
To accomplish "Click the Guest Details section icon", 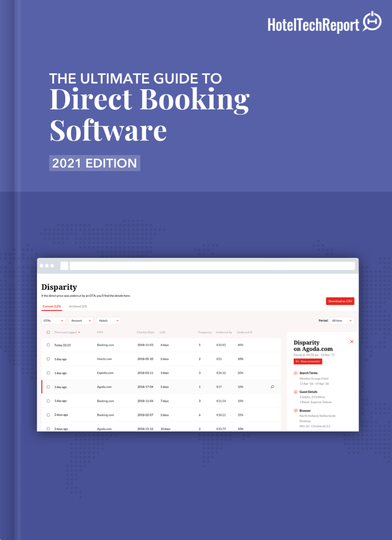I will 296,392.
